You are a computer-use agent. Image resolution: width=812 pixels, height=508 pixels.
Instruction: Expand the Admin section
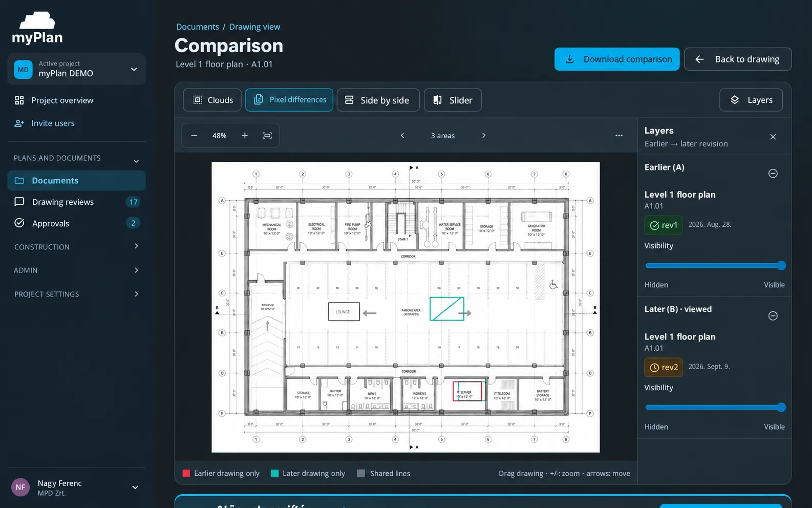click(x=77, y=270)
